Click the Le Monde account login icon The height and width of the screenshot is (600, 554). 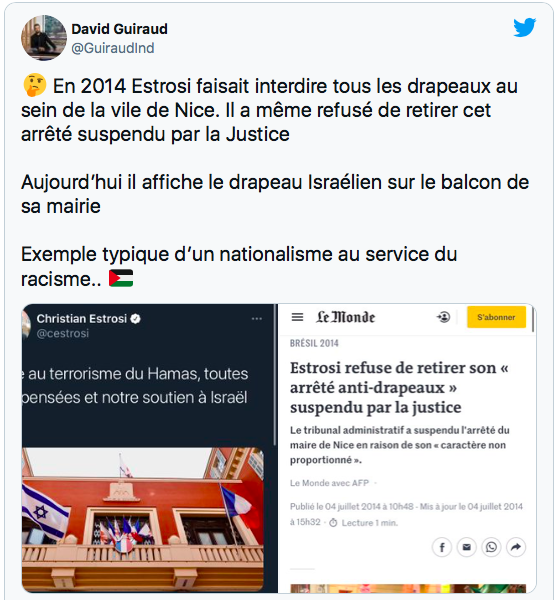pos(443,317)
